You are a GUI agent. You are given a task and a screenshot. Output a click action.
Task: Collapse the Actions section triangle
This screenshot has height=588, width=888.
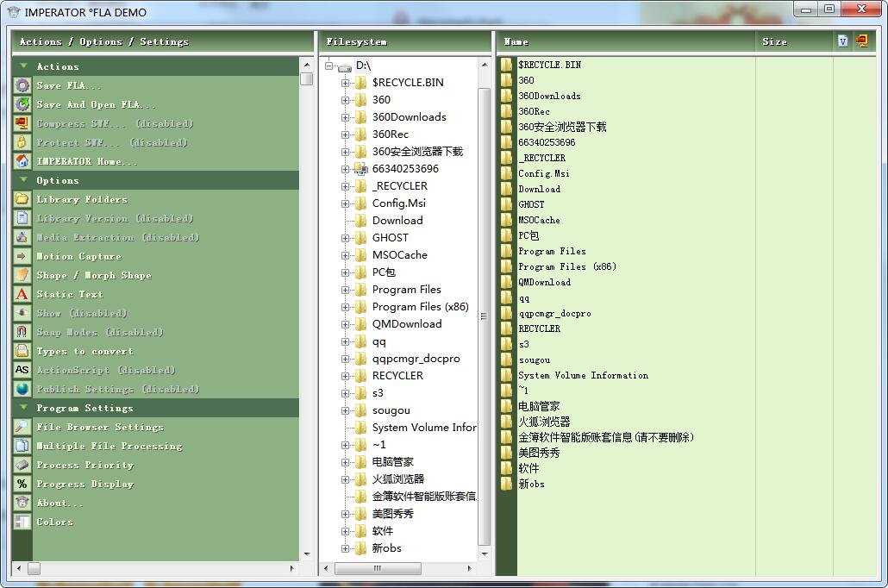23,66
